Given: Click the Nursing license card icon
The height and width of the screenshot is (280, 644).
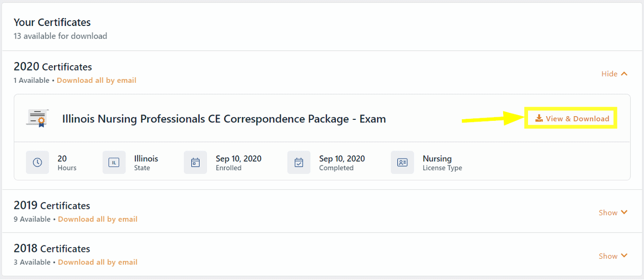Looking at the screenshot, I should point(402,163).
